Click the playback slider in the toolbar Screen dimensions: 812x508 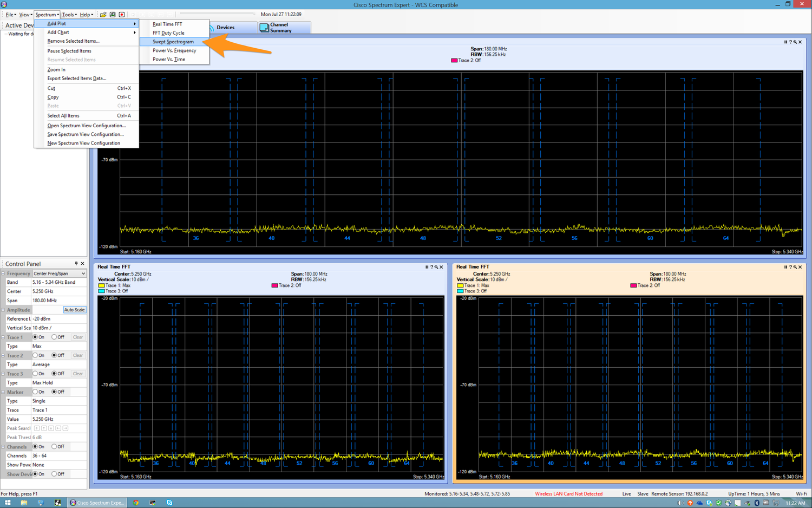[x=217, y=14]
